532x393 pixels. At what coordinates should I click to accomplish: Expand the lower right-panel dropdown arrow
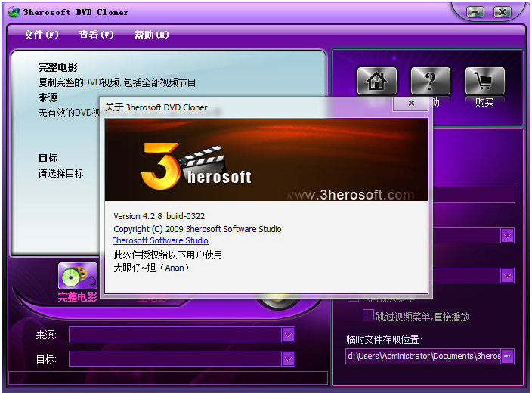(x=507, y=276)
